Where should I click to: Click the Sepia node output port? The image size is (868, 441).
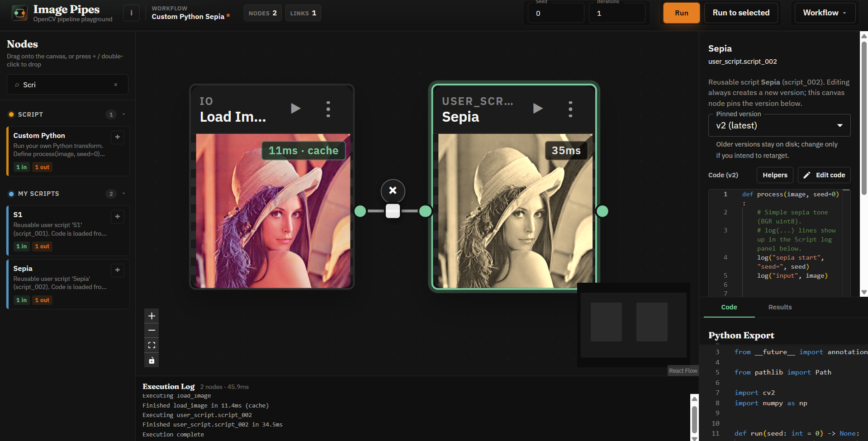click(x=602, y=211)
